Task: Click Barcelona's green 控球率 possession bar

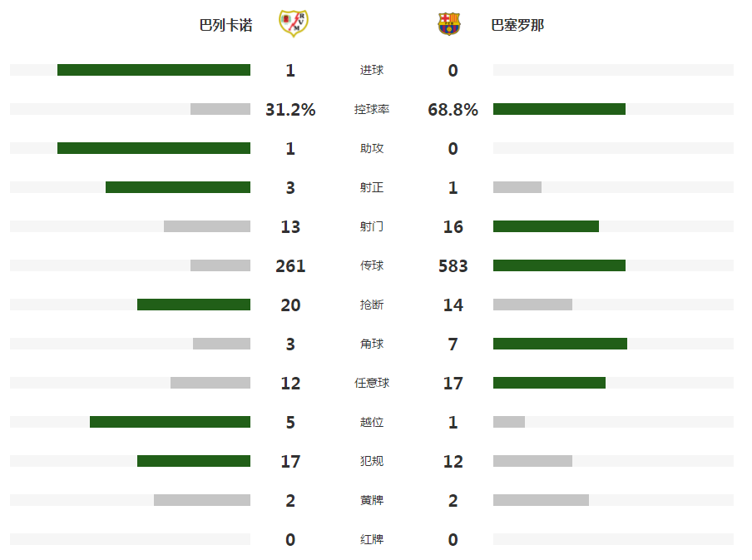Action: click(x=559, y=109)
